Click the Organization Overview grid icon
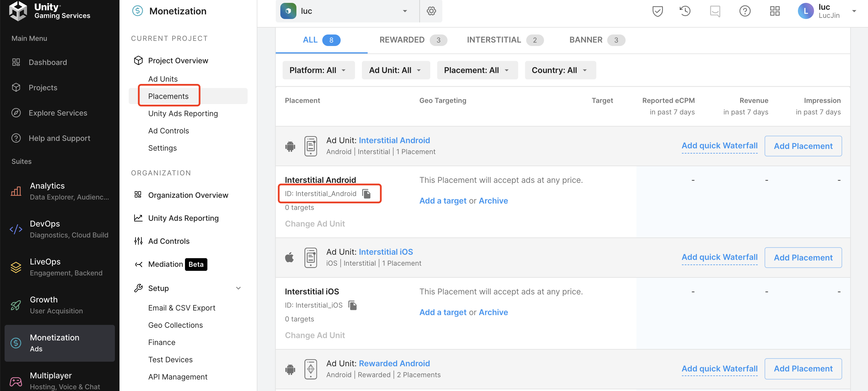The image size is (868, 391). pos(138,195)
